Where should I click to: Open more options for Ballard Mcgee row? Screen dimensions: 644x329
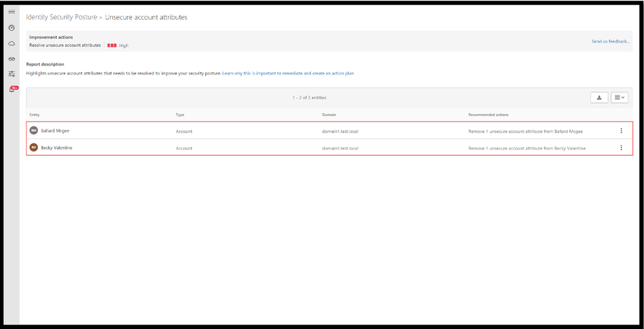point(621,131)
